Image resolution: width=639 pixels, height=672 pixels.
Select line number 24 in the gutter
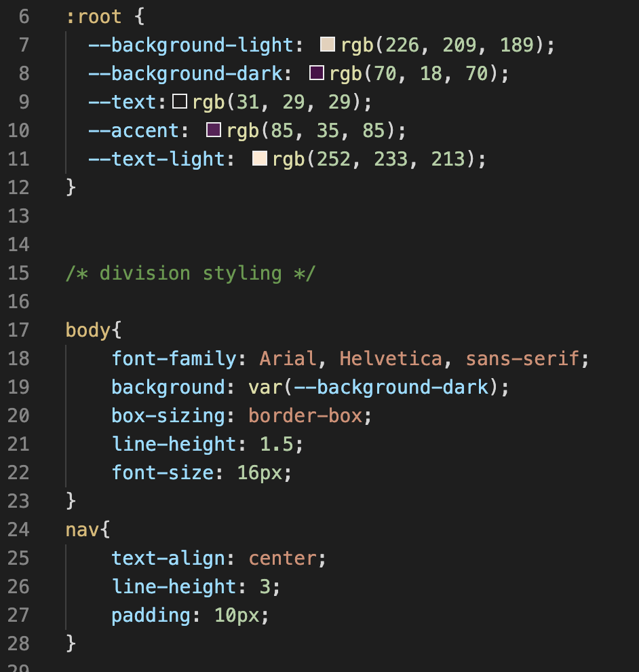tap(20, 529)
